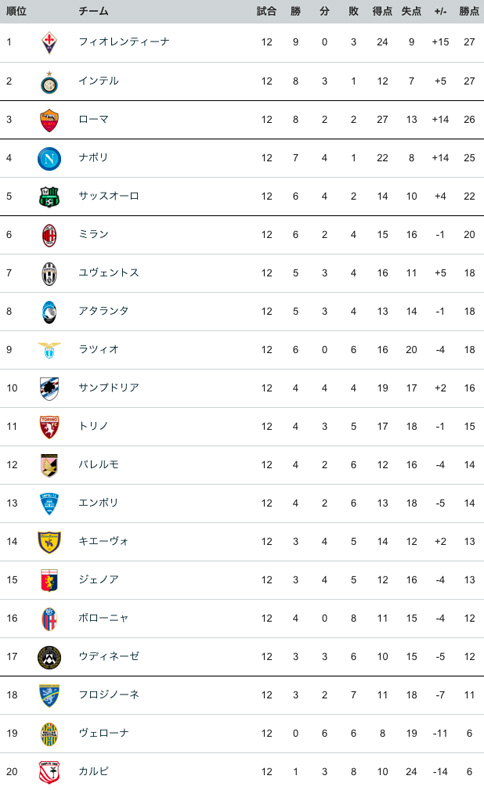Click the Lazio eagle crest
The height and width of the screenshot is (790, 484).
click(x=49, y=350)
